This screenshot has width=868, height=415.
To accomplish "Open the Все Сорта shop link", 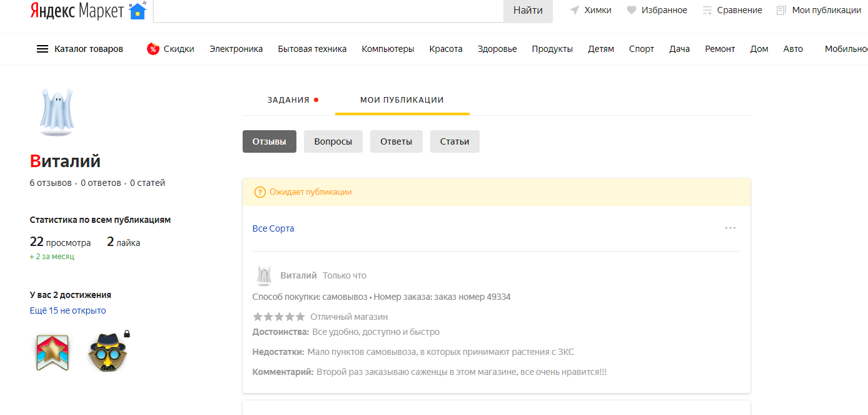I will point(273,228).
